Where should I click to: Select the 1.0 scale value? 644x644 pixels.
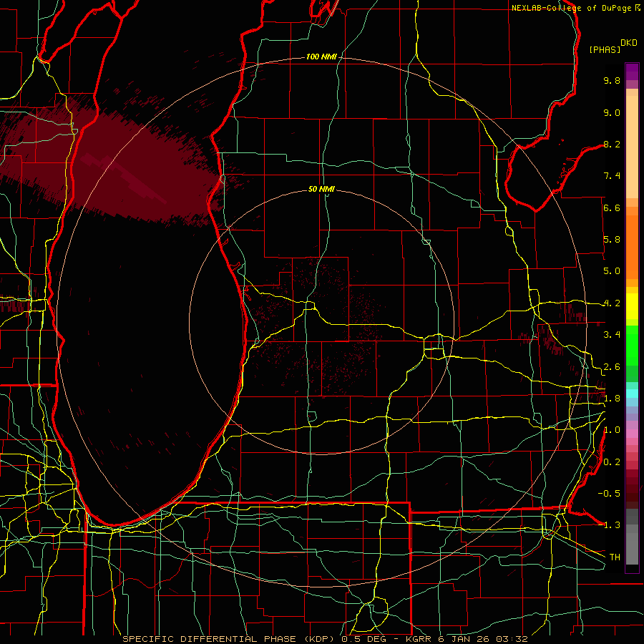(612, 430)
